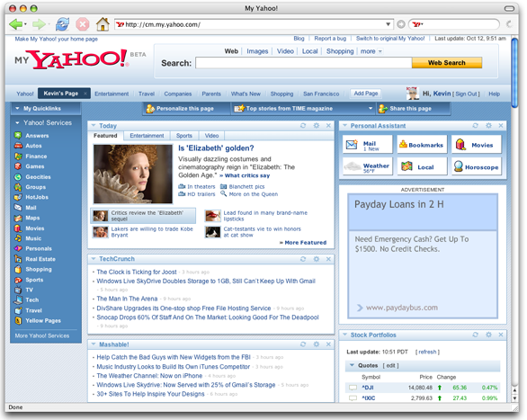527x420 pixels.
Task: Close the Mashable! module
Action: tap(329, 344)
